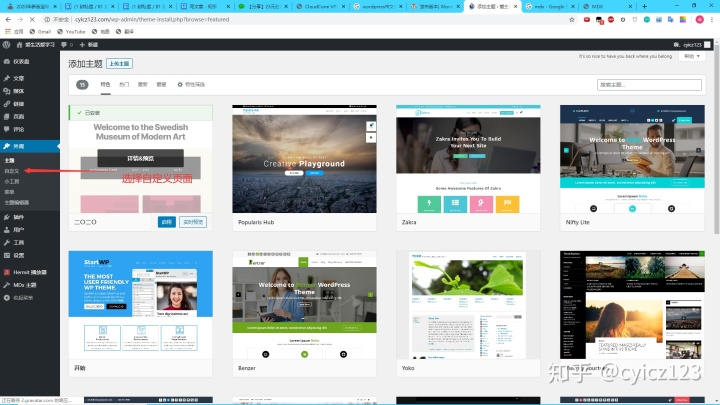Open the 插件 plugins menu
720x405 pixels.
(19, 216)
